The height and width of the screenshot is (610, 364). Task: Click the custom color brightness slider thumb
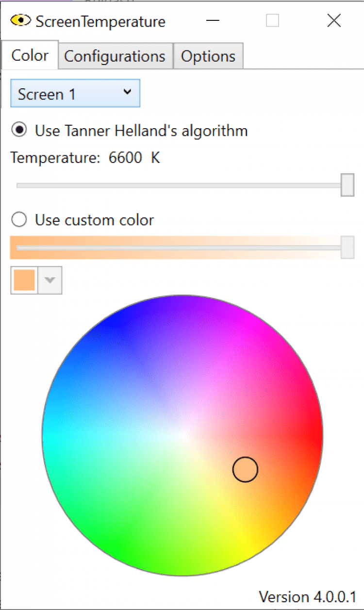(347, 247)
